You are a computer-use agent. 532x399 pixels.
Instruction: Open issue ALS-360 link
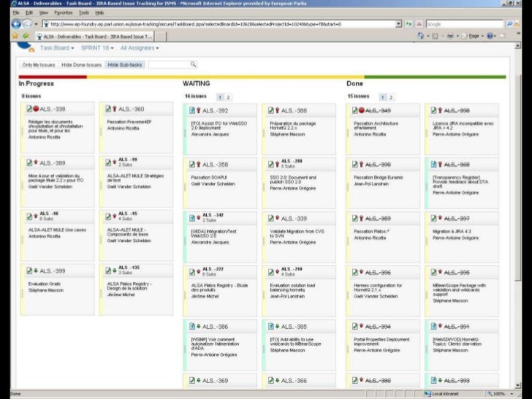(x=131, y=109)
